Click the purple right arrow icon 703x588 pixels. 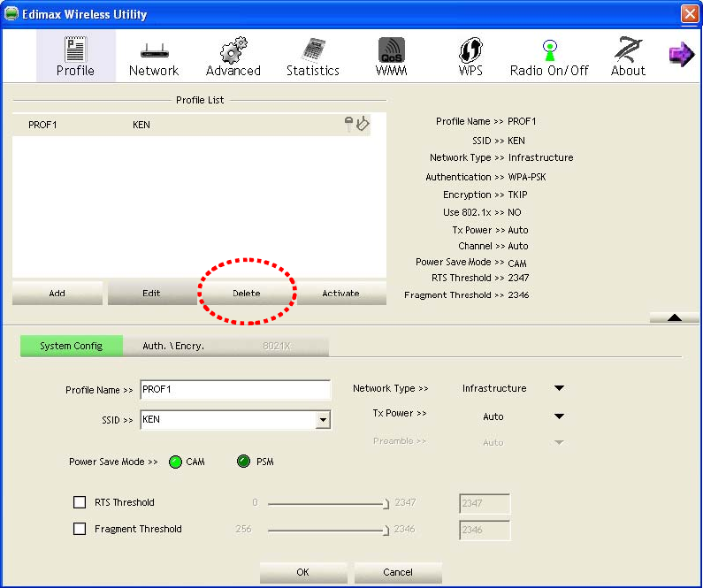coord(682,55)
